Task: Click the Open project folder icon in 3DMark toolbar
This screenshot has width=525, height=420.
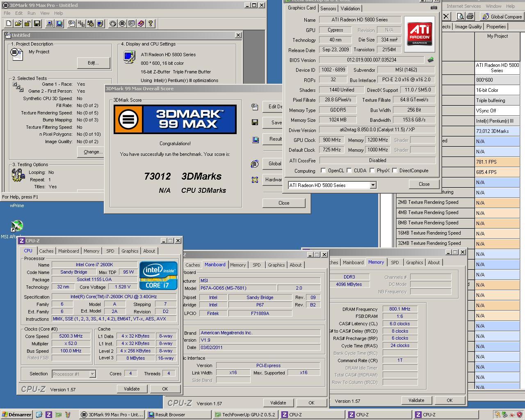Action: (x=18, y=24)
